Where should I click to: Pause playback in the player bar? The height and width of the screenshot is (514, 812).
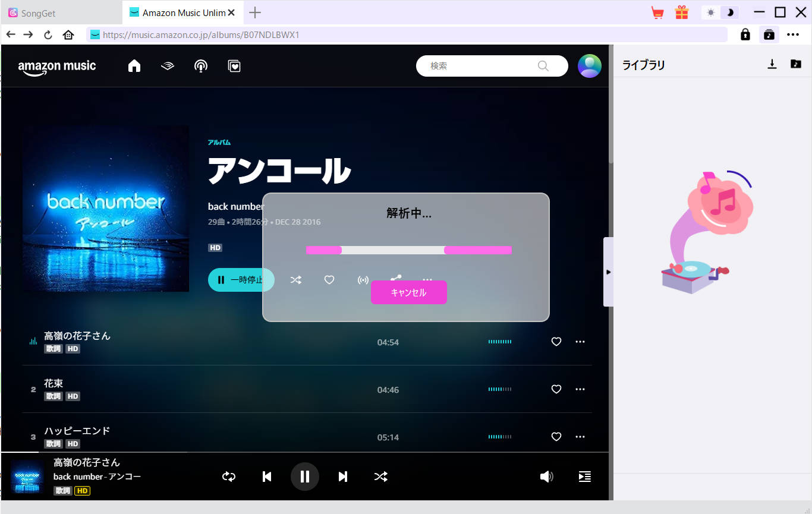[x=305, y=477]
